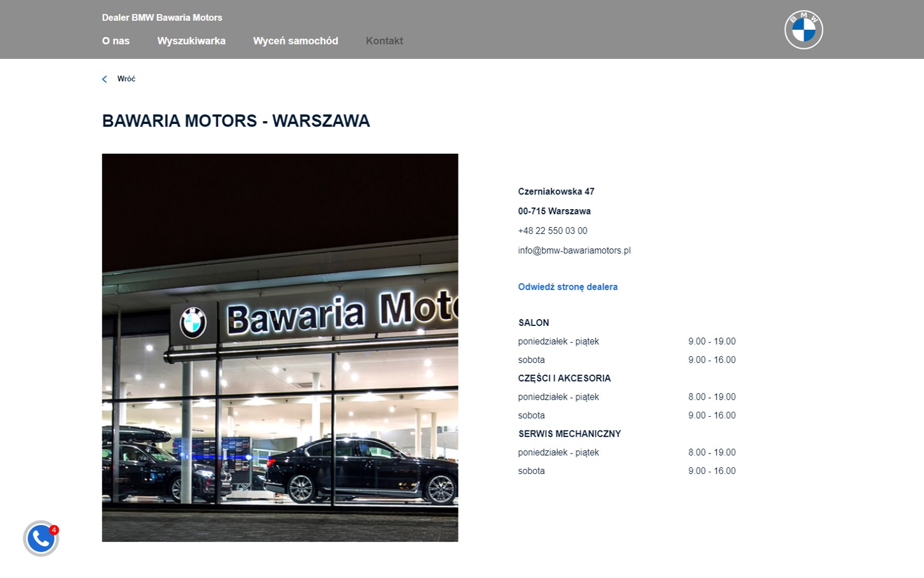Click the back chevron arrow icon
This screenshot has height=578, width=924.
click(x=105, y=79)
